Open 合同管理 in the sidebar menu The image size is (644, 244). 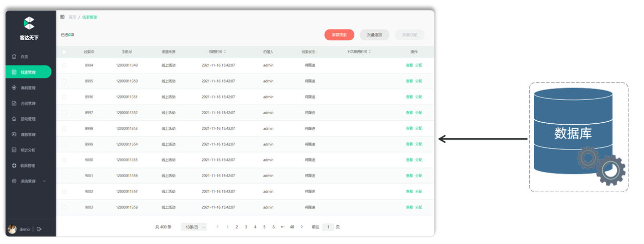coord(28,104)
